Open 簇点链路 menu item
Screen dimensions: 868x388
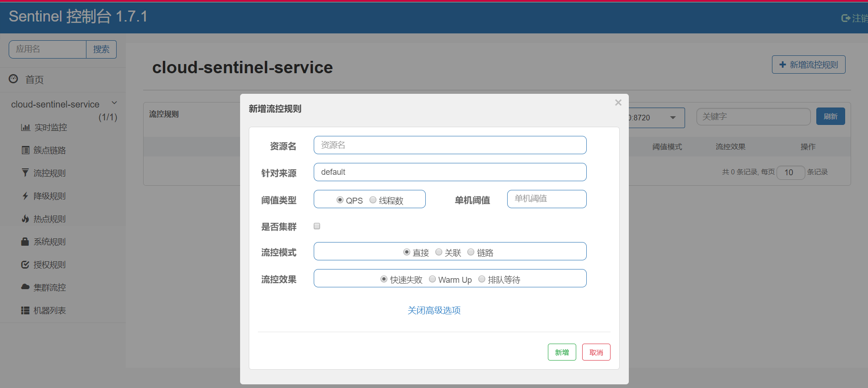point(50,150)
